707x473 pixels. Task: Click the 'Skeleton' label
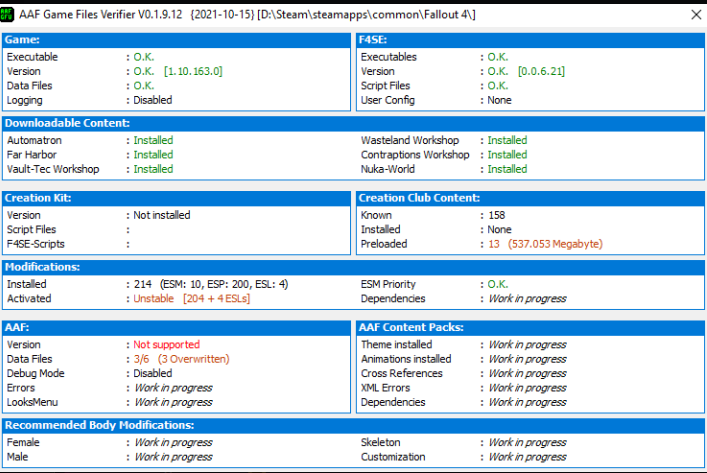(380, 442)
